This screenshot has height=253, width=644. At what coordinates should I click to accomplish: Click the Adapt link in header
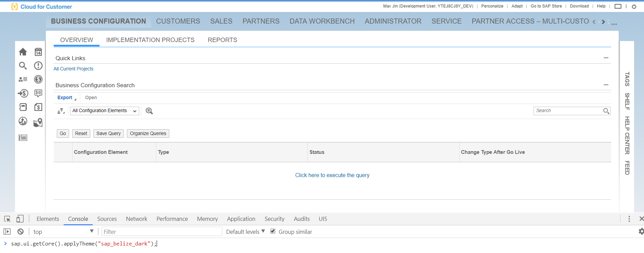517,6
